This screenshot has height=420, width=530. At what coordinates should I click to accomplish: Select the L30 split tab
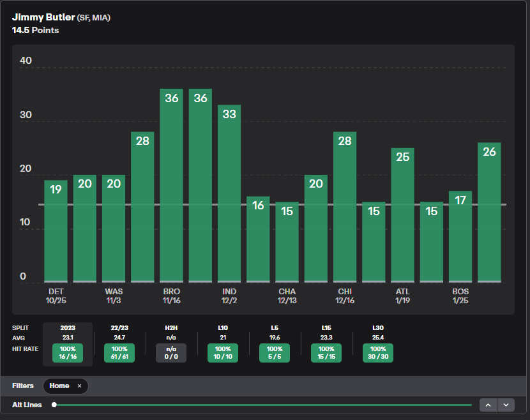tap(378, 344)
